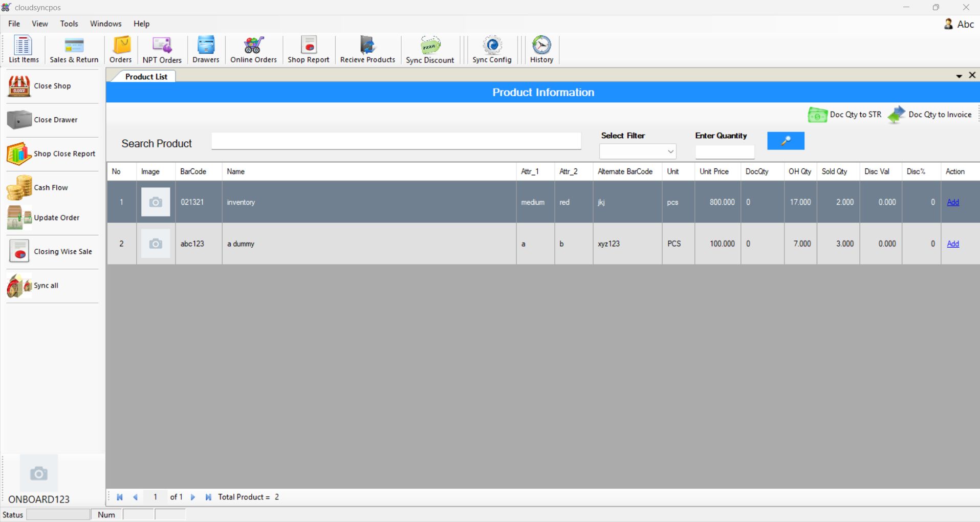Click Add link for inventory row
This screenshot has width=980, height=522.
952,202
